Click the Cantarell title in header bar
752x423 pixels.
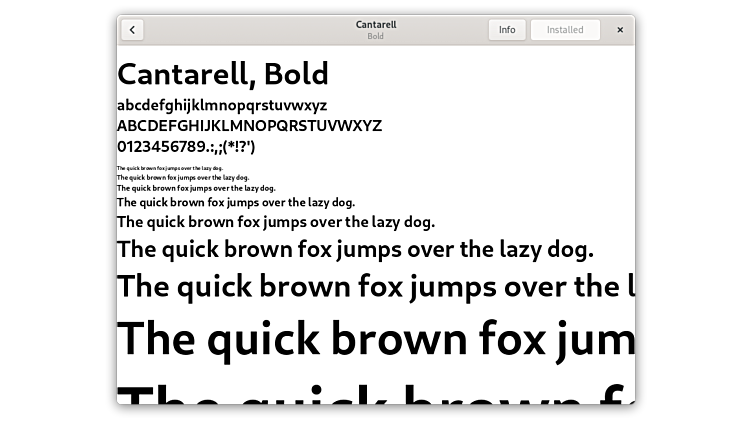pos(375,24)
